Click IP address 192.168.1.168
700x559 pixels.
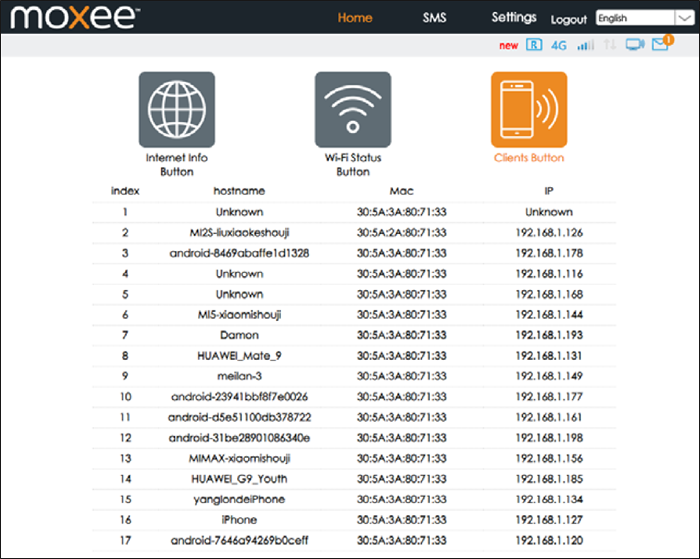point(549,294)
